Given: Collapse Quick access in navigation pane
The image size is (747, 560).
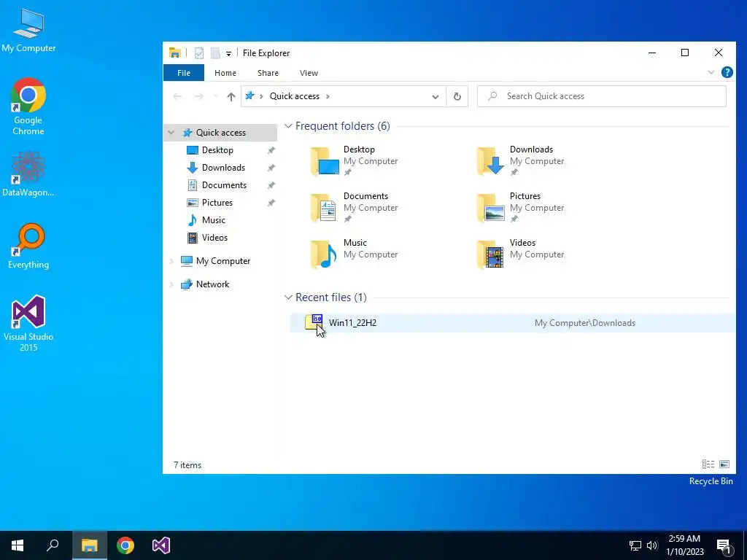Looking at the screenshot, I should pyautogui.click(x=171, y=133).
